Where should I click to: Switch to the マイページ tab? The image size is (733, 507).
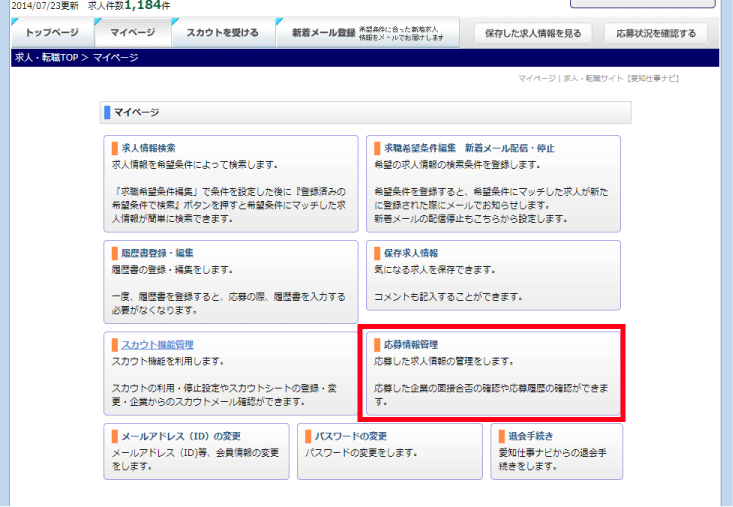tap(132, 33)
